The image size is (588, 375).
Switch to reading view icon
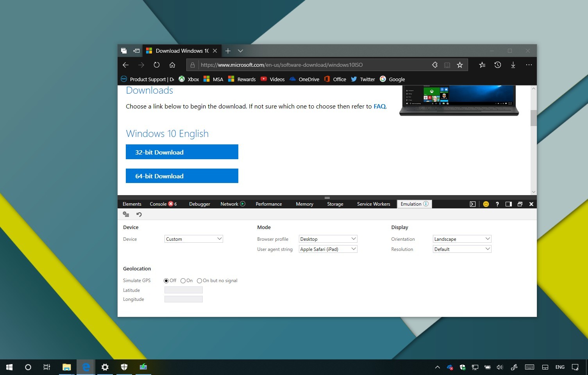(447, 65)
